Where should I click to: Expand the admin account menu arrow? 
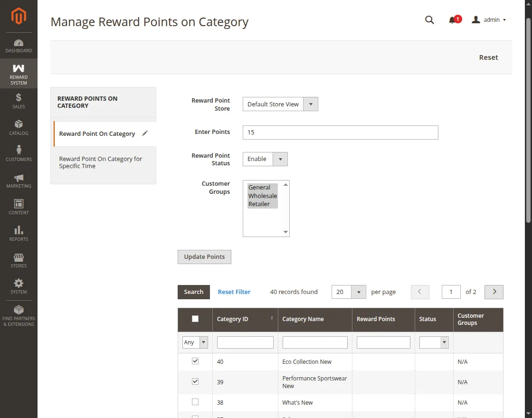click(504, 20)
